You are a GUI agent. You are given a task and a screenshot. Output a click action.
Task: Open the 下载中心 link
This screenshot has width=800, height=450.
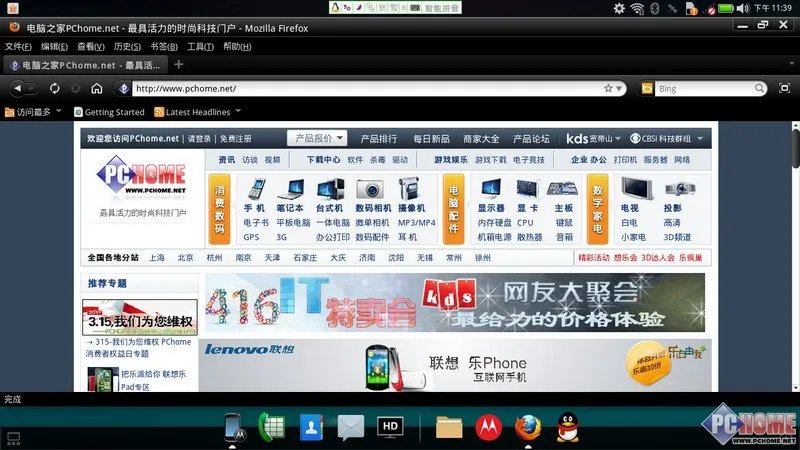click(323, 160)
